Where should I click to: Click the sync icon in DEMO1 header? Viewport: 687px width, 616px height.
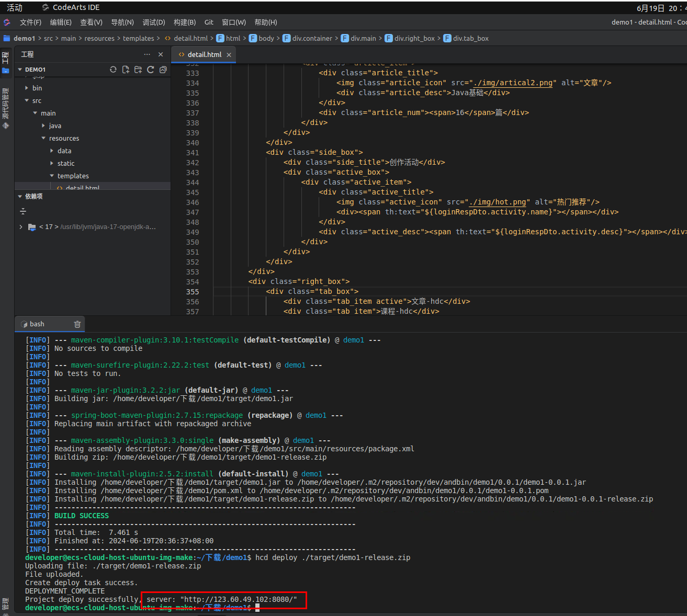[113, 70]
